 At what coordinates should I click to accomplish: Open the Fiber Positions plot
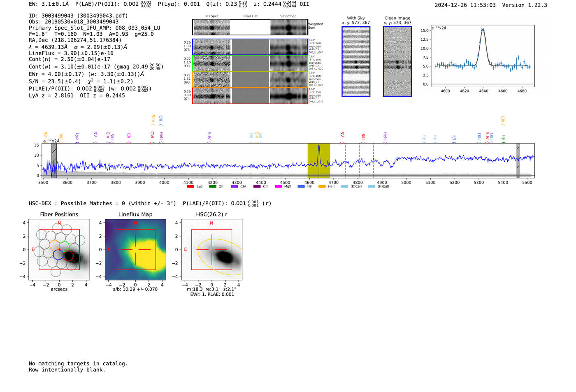point(59,250)
